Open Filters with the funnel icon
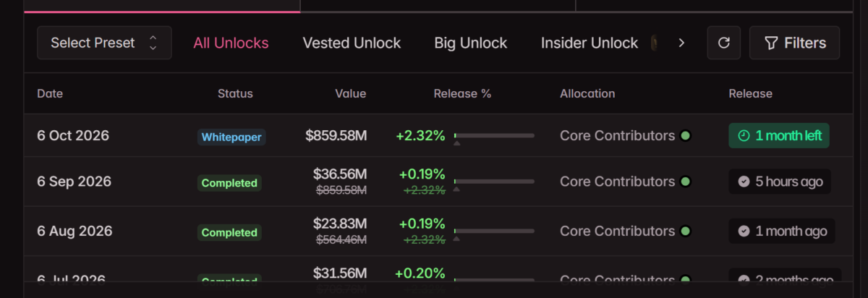The image size is (868, 298). pos(794,43)
